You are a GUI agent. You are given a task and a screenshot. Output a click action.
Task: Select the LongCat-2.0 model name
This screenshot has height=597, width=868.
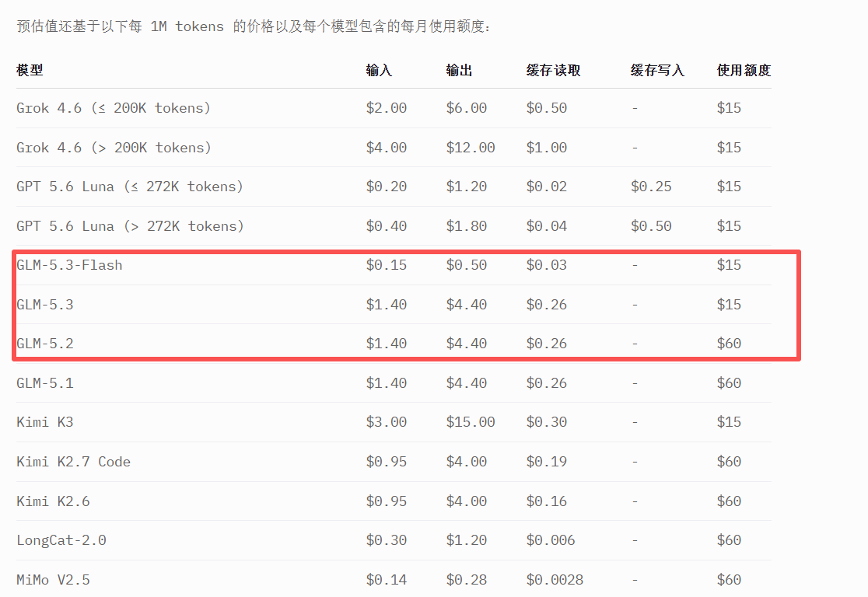61,540
